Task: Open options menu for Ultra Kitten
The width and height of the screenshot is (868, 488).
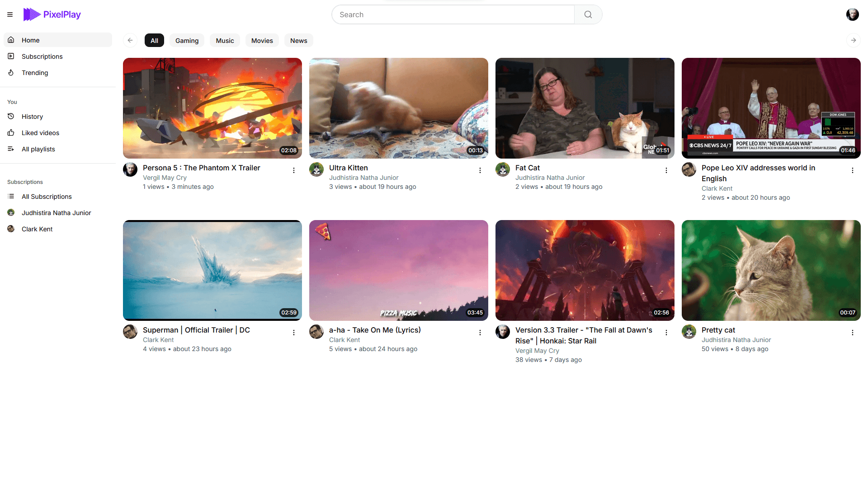Action: pos(480,170)
